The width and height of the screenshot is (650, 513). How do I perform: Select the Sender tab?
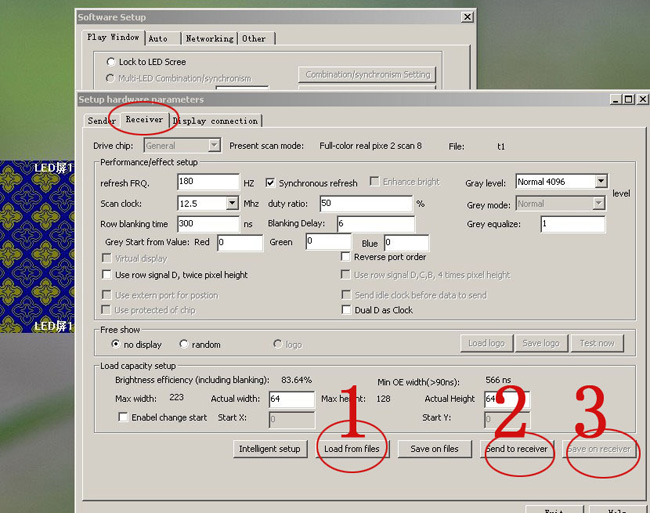[101, 120]
